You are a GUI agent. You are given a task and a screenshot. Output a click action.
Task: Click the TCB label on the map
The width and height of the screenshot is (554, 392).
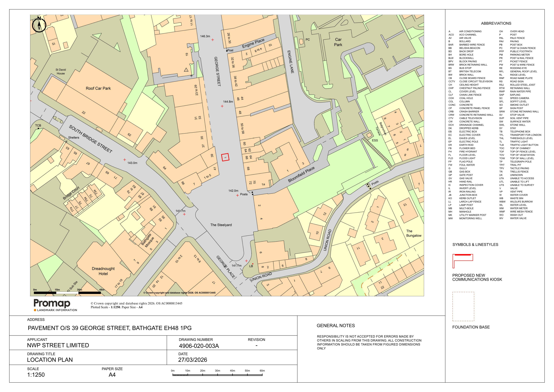38,126
